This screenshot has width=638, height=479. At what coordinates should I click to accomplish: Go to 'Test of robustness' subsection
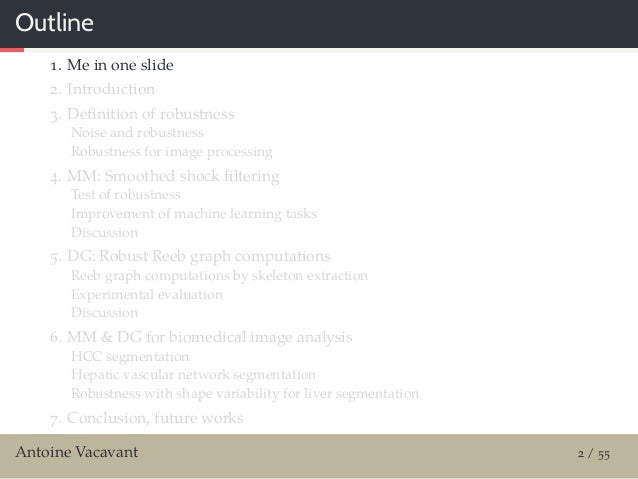tap(126, 195)
